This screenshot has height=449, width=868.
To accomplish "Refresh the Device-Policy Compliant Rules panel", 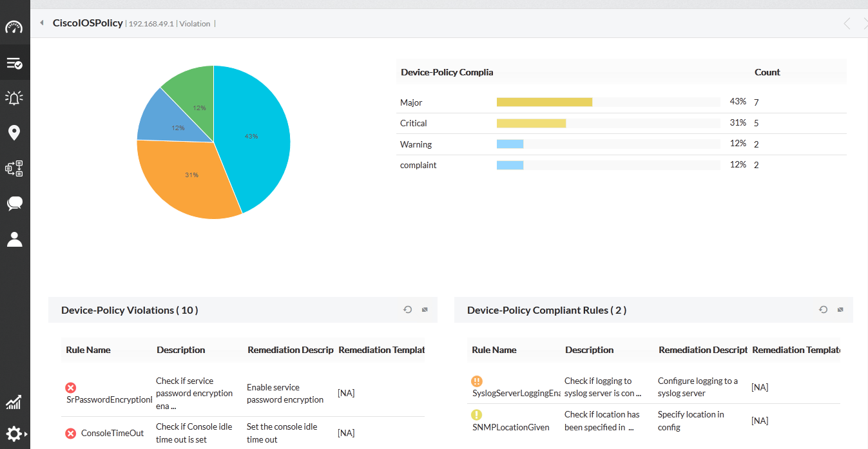I will [823, 310].
